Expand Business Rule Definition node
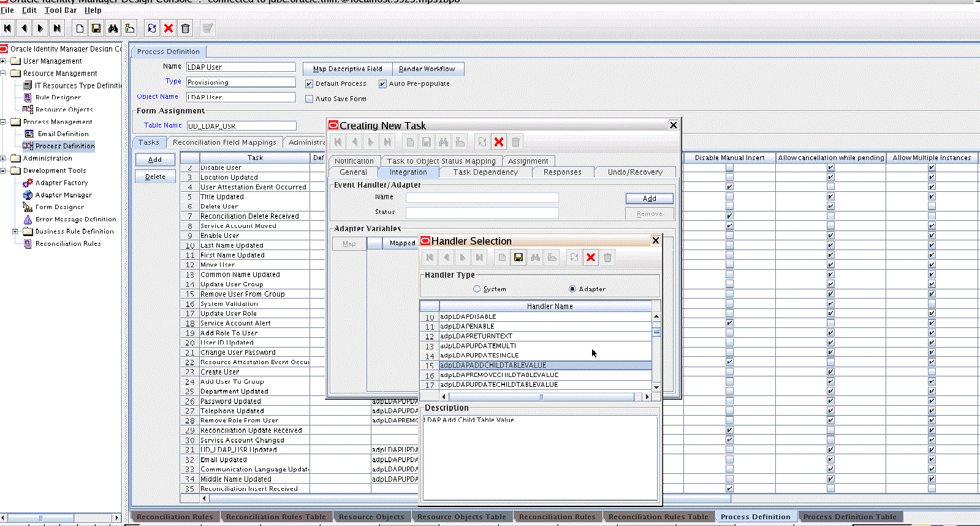Viewport: 980px width, 526px height. click(x=15, y=232)
